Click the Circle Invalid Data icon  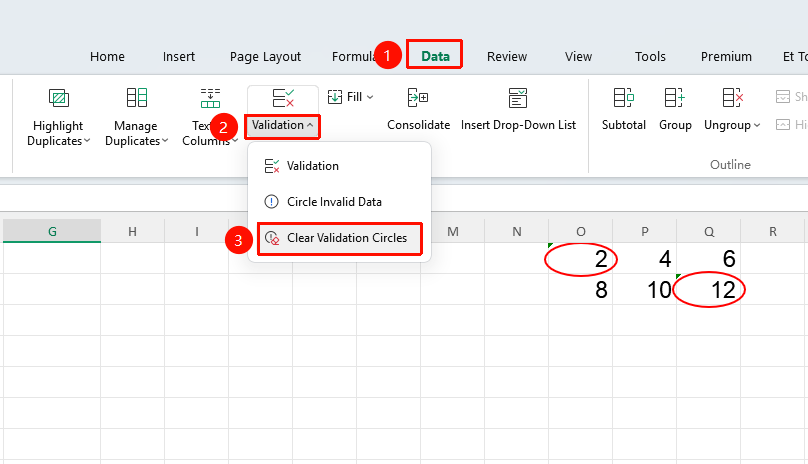(x=272, y=202)
